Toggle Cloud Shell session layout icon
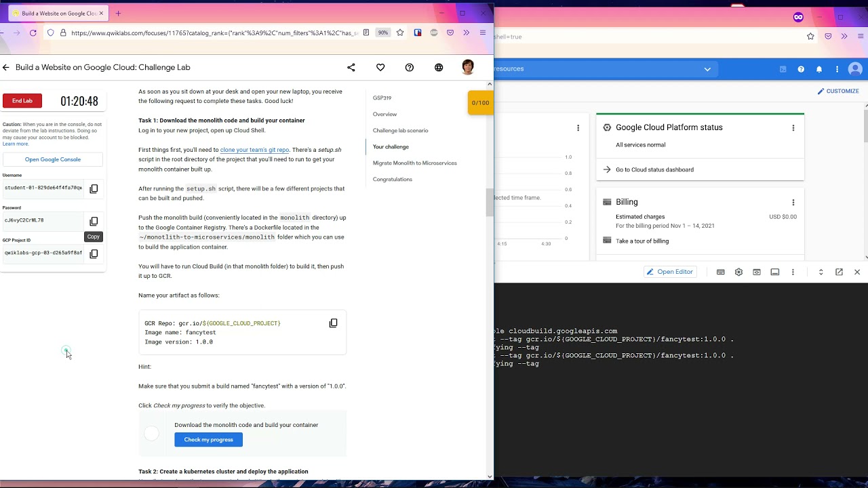This screenshot has height=488, width=868. coord(775,272)
